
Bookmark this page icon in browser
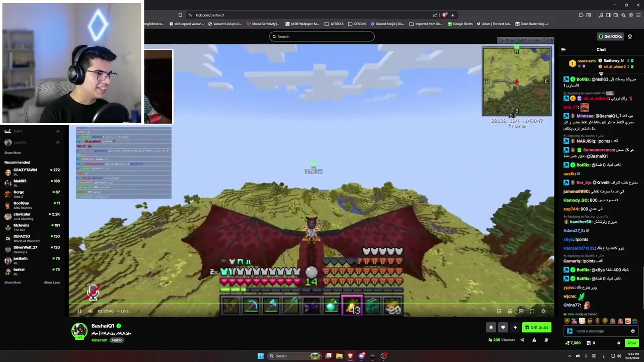coord(180,15)
